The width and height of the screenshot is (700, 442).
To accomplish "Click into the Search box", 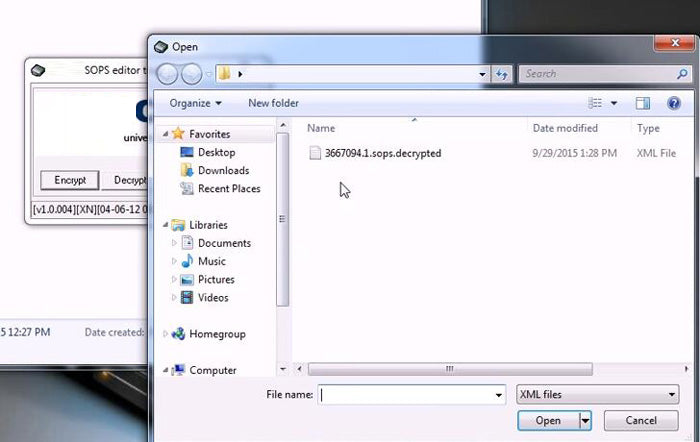I will 598,74.
